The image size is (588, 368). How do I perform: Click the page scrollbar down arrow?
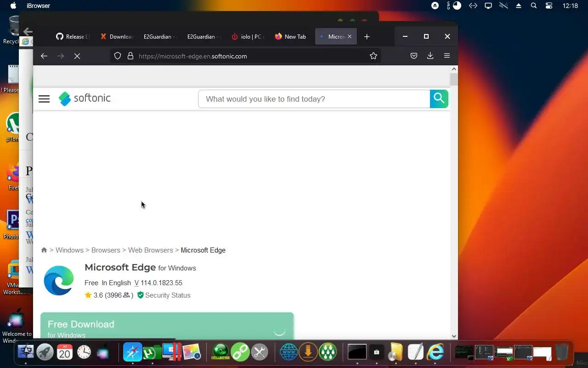[x=454, y=336]
